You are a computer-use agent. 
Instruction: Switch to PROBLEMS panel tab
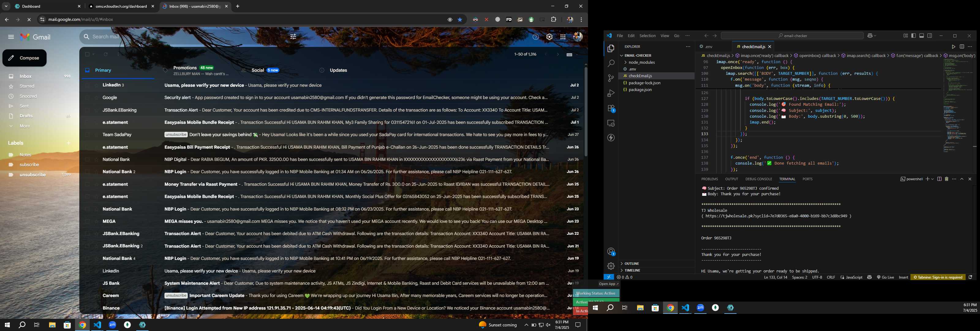click(x=710, y=179)
